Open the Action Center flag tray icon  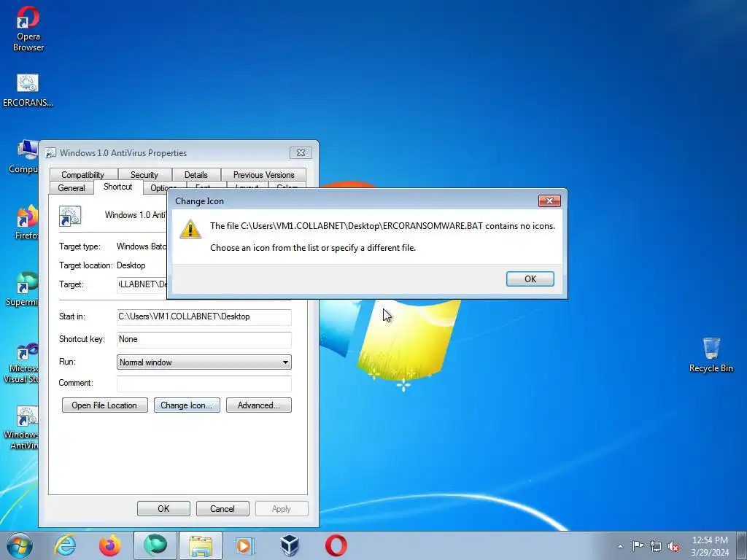pyautogui.click(x=638, y=546)
